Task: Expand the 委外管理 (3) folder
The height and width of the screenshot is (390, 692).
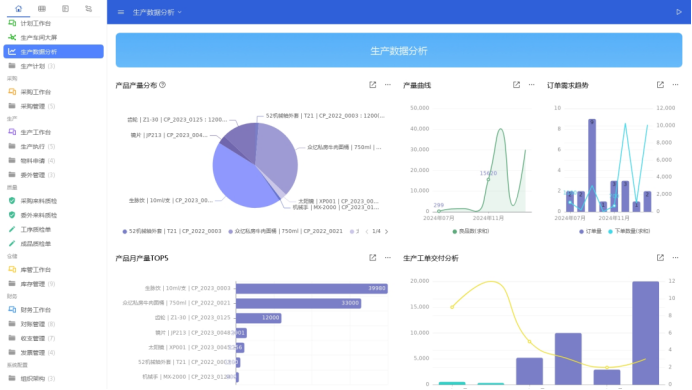Action: pos(53,175)
